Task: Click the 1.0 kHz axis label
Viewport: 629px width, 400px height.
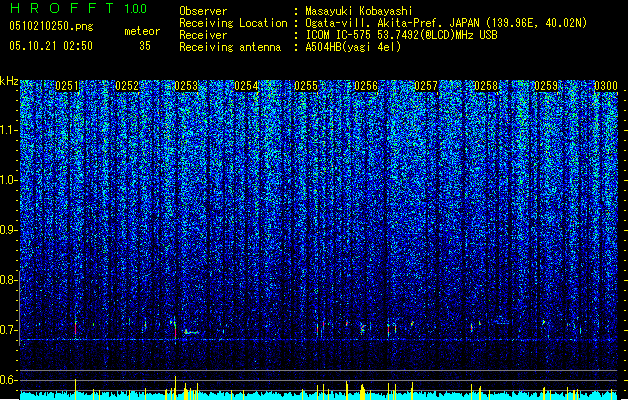Action: point(8,180)
